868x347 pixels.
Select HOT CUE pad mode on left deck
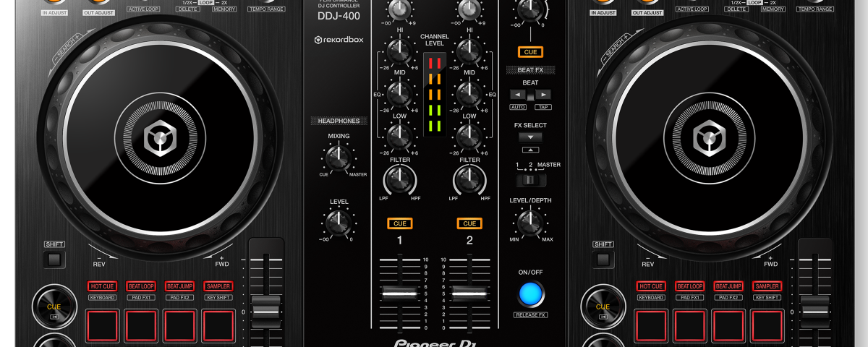point(102,286)
